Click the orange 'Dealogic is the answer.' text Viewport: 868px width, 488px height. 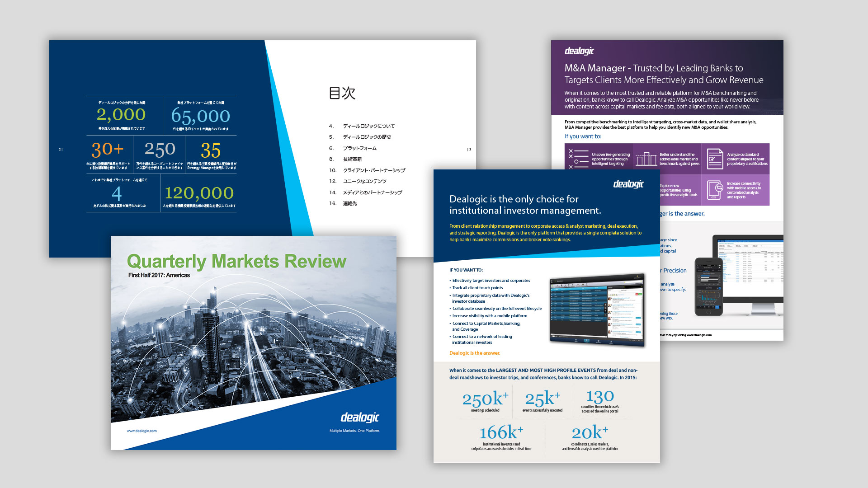coord(475,353)
